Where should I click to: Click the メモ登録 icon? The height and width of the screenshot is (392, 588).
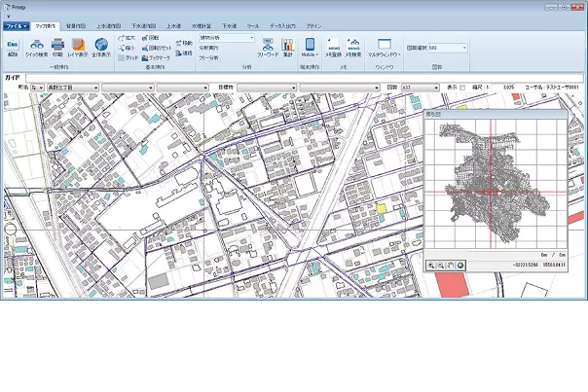coord(333,47)
